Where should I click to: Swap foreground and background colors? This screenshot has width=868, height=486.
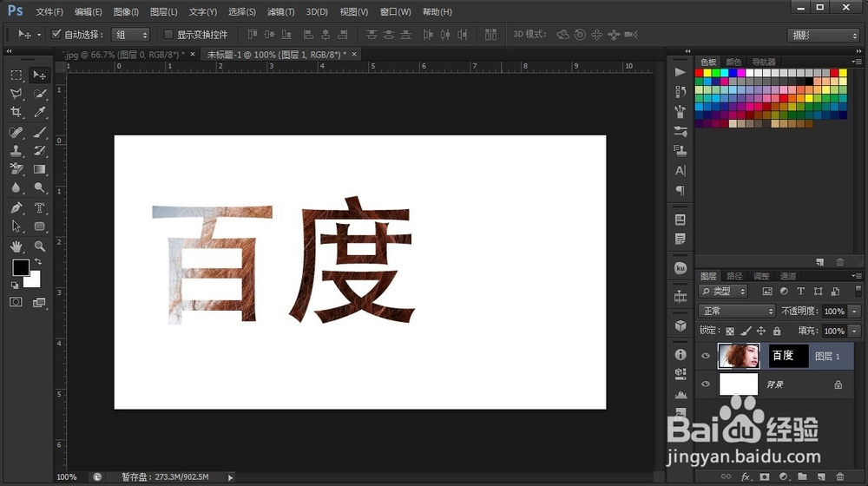point(38,261)
